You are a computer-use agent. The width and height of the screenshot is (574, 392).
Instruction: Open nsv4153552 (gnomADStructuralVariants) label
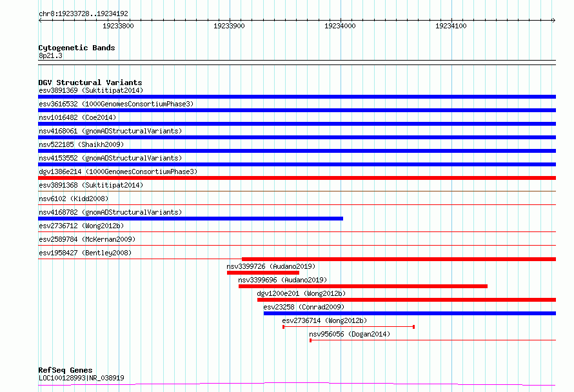[110, 158]
